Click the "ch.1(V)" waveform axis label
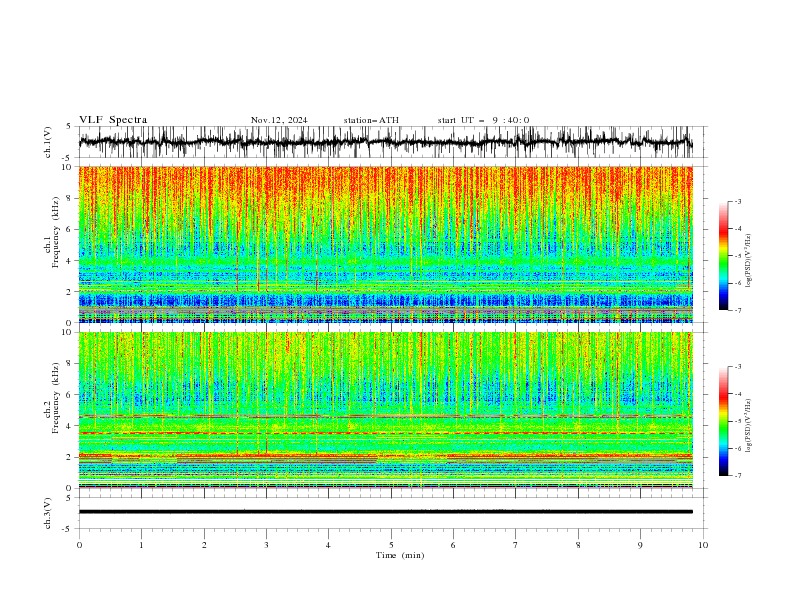The width and height of the screenshot is (792, 612). (x=48, y=142)
